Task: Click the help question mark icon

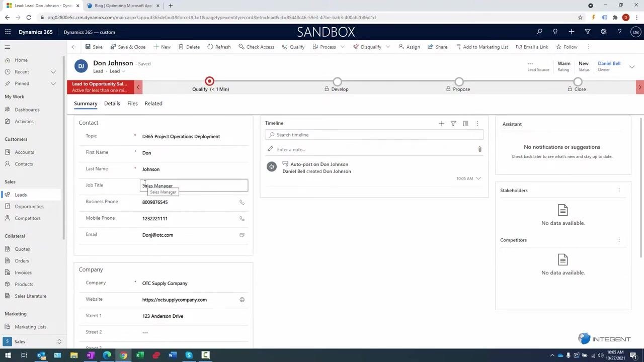Action: pyautogui.click(x=620, y=32)
